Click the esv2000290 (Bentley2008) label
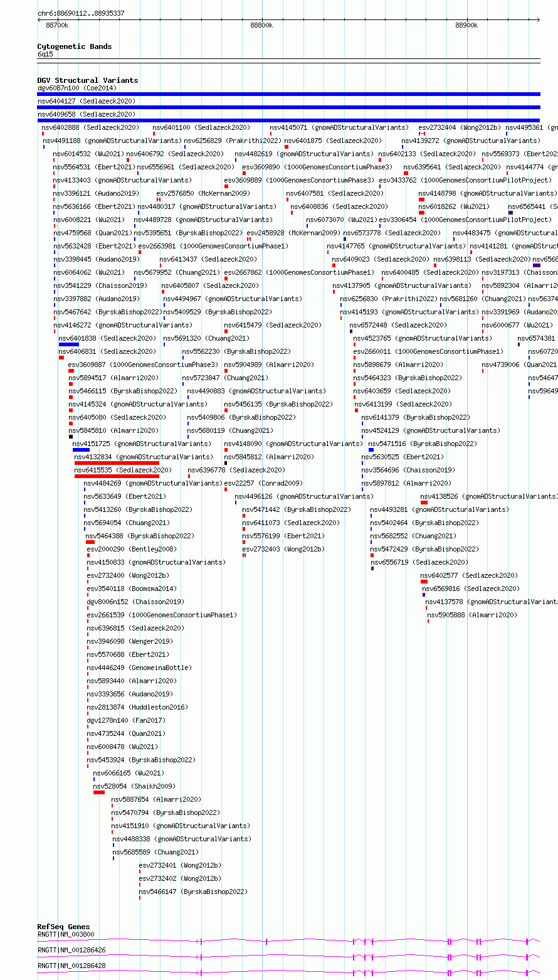558x980 pixels. (x=132, y=549)
